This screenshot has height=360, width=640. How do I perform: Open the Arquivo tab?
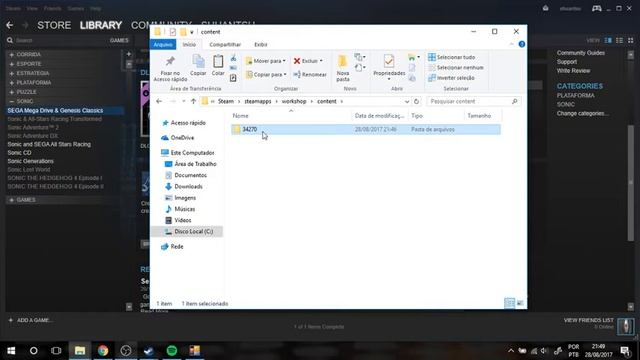tap(163, 44)
